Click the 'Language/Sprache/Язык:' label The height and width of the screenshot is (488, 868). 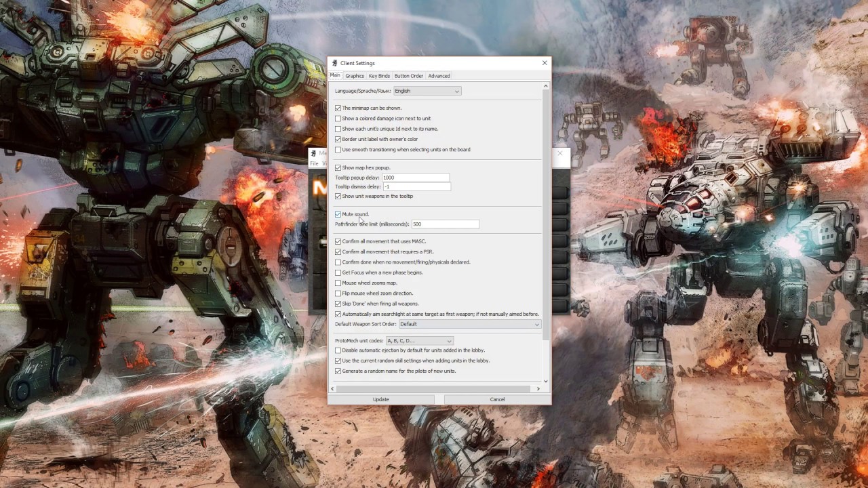coord(363,91)
